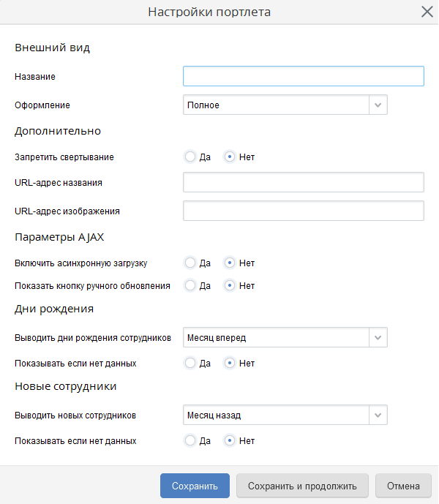The height and width of the screenshot is (504, 439).
Task: Choose Нет under Дни рождения section
Action: (230, 363)
